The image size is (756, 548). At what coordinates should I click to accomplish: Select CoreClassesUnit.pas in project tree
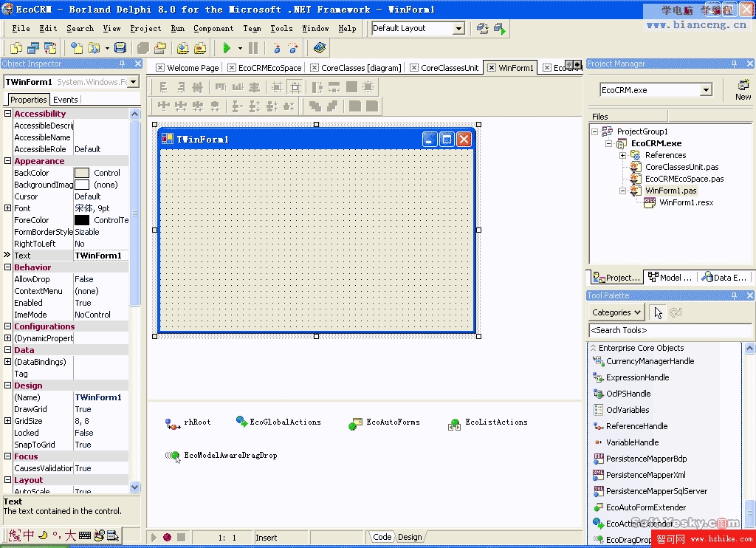[x=681, y=168]
